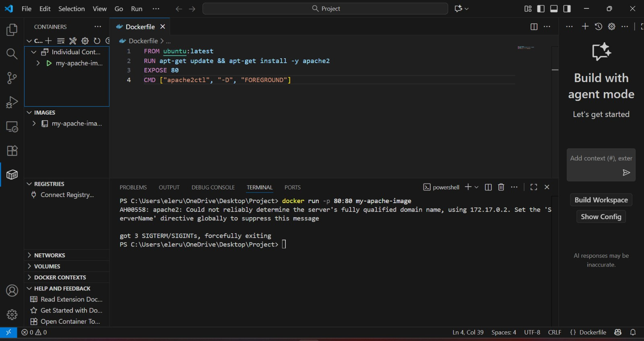Open the Run and Debug view
644x341 pixels.
(12, 102)
